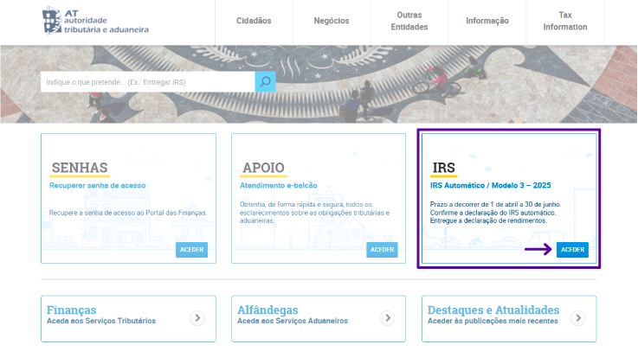The height and width of the screenshot is (364, 638).
Task: Click the Destaques e Atualidades heading
Action: click(493, 310)
